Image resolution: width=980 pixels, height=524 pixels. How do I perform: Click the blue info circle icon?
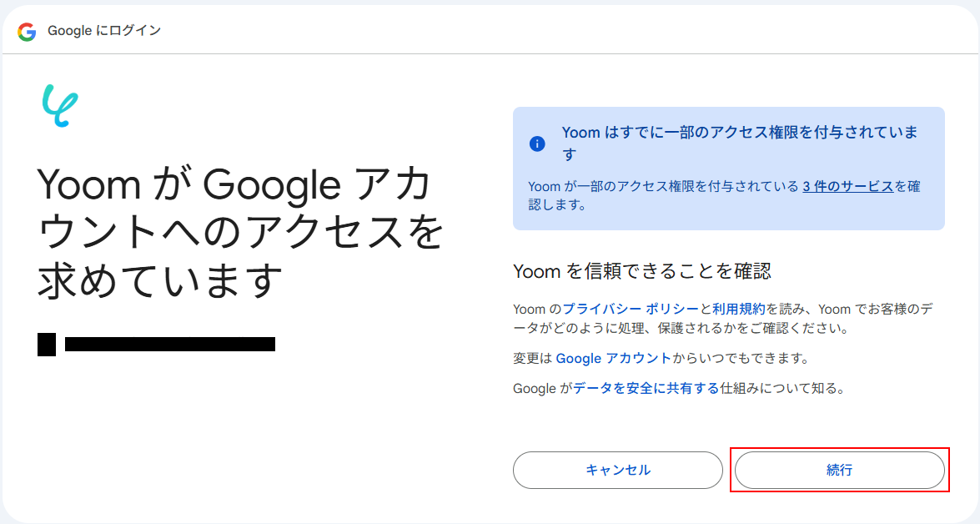tap(537, 144)
